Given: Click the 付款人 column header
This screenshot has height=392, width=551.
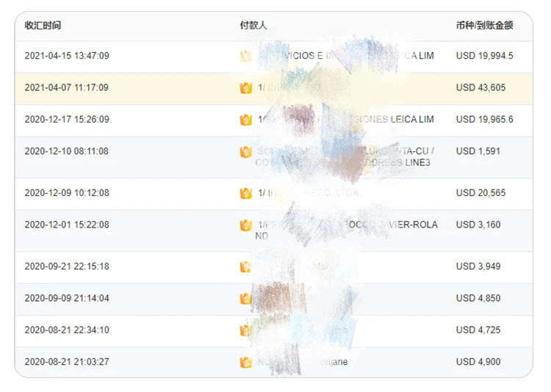Looking at the screenshot, I should 253,26.
